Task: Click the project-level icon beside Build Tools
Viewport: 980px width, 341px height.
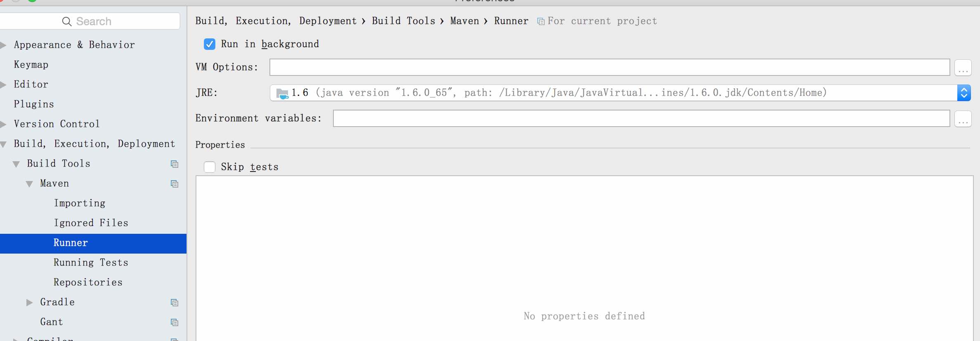Action: (x=175, y=164)
